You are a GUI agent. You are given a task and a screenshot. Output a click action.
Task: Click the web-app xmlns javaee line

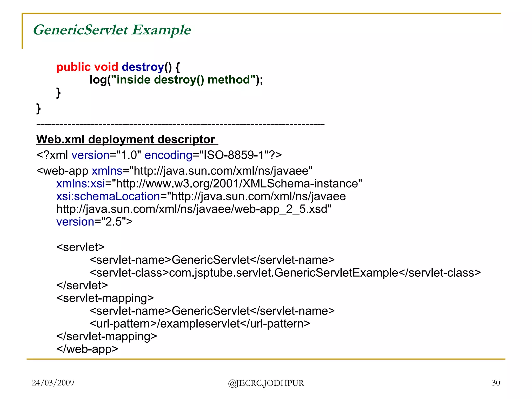pyautogui.click(x=174, y=171)
